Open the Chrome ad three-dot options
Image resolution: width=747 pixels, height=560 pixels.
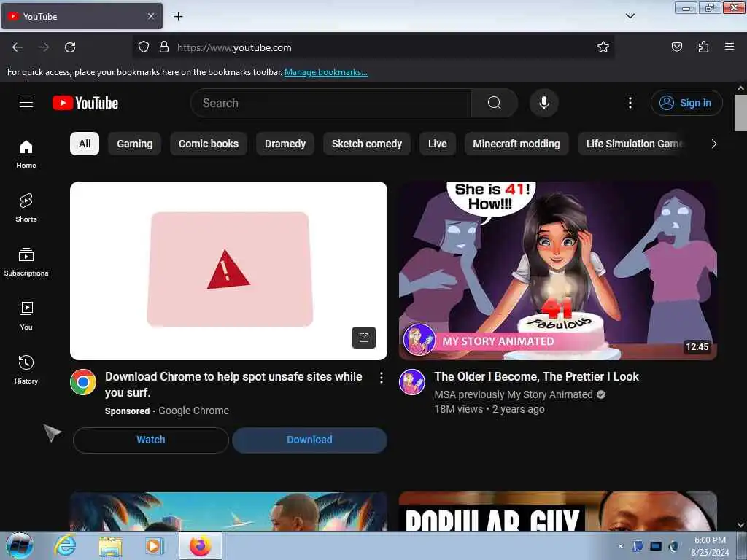[x=381, y=378]
